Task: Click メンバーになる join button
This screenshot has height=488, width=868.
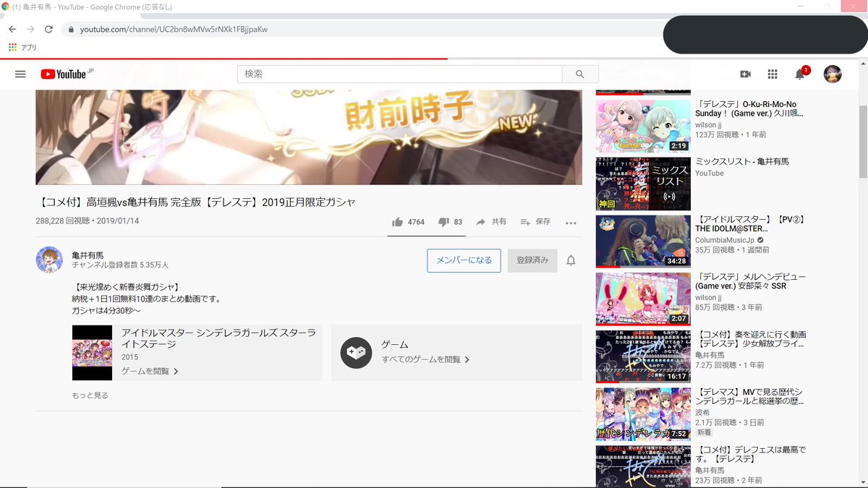Action: (x=464, y=260)
